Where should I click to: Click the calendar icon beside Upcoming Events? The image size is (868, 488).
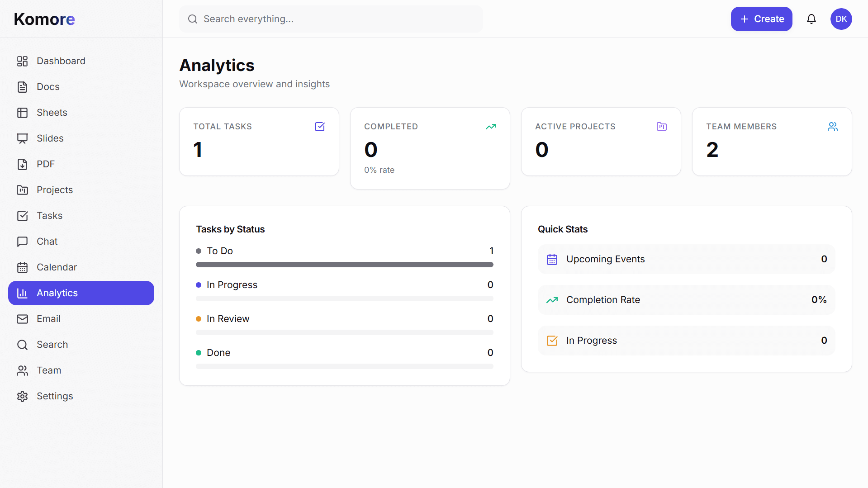click(x=552, y=259)
